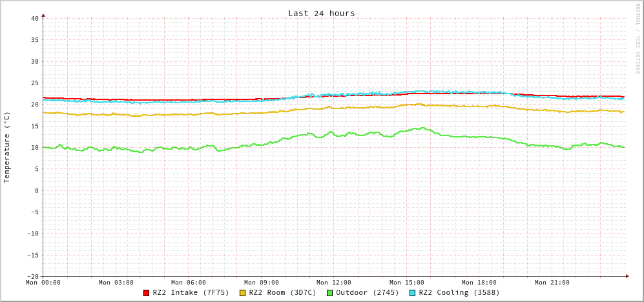Click the yellow RZ2 Room legend swatch
The height and width of the screenshot is (302, 644).
click(x=243, y=293)
